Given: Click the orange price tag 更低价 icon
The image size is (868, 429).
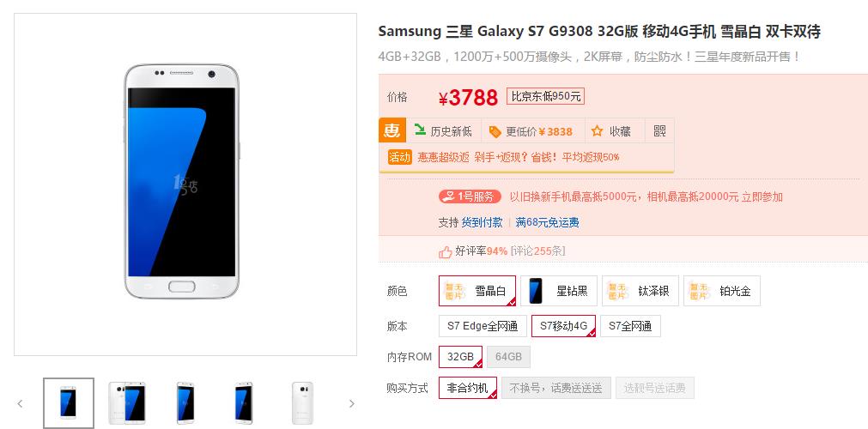Looking at the screenshot, I should click(x=495, y=131).
